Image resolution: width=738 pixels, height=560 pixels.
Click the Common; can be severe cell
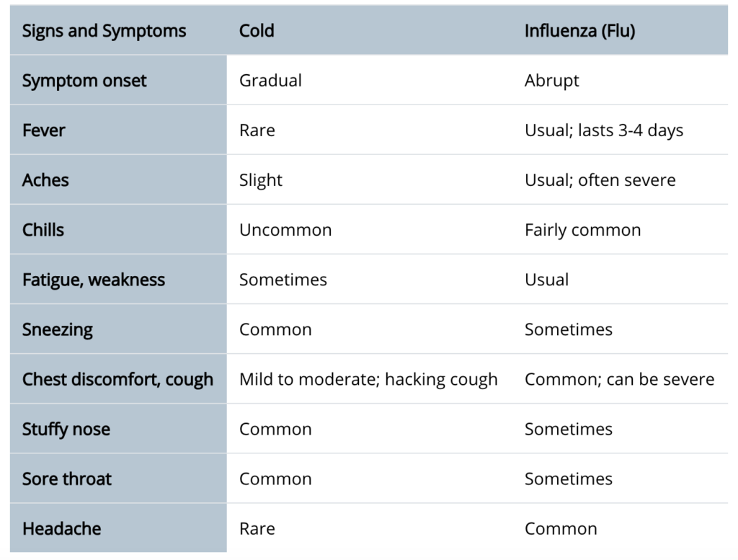(x=619, y=380)
